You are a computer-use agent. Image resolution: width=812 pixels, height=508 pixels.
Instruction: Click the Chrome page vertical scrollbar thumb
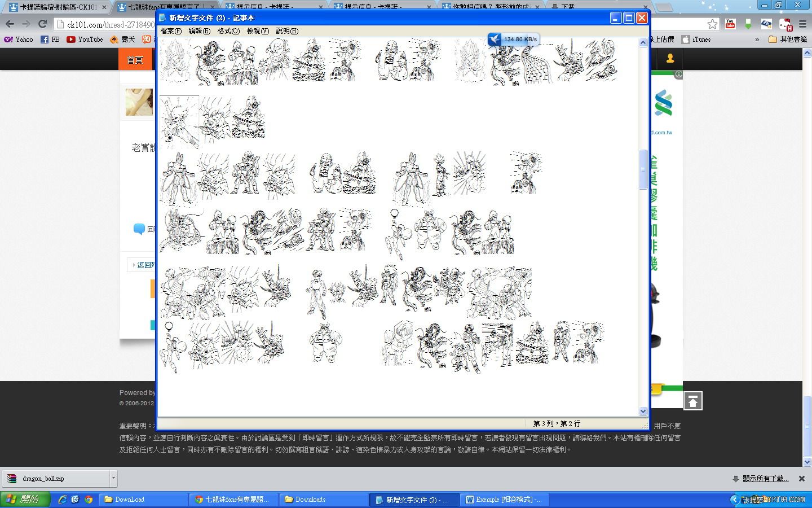pos(807,426)
